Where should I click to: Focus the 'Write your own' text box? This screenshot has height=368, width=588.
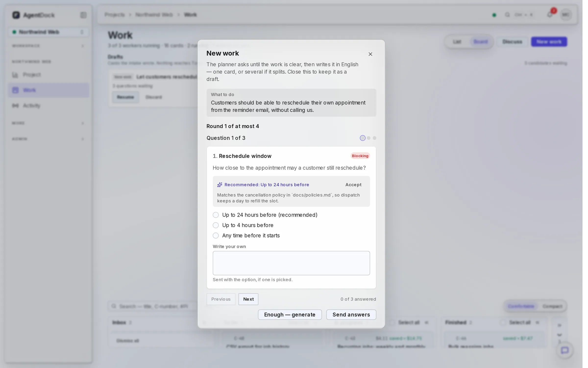pyautogui.click(x=291, y=263)
